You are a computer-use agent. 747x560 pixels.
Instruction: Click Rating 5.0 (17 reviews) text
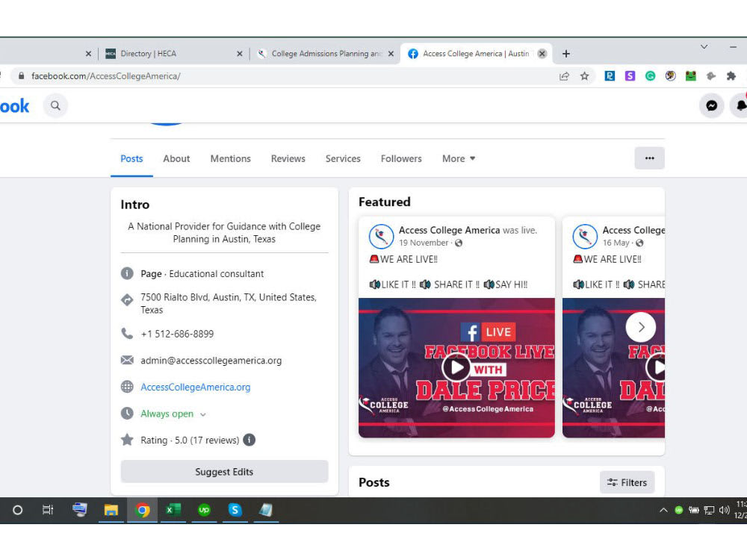coord(190,440)
